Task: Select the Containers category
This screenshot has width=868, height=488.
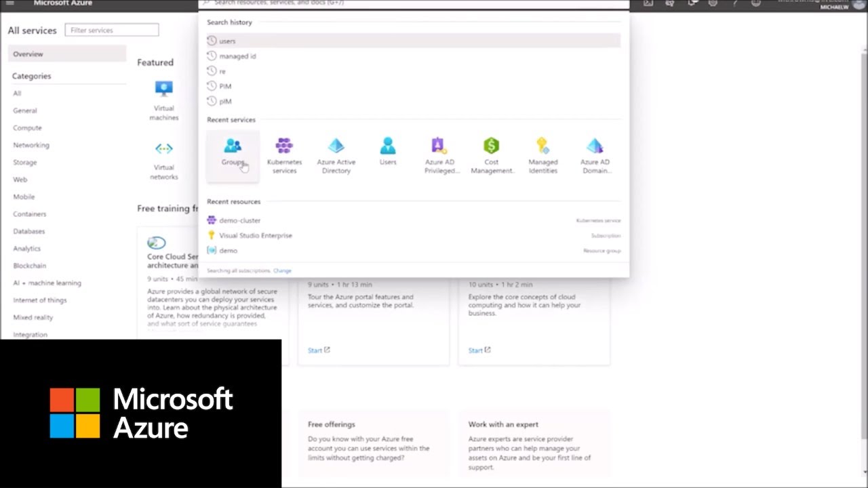Action: tap(30, 214)
